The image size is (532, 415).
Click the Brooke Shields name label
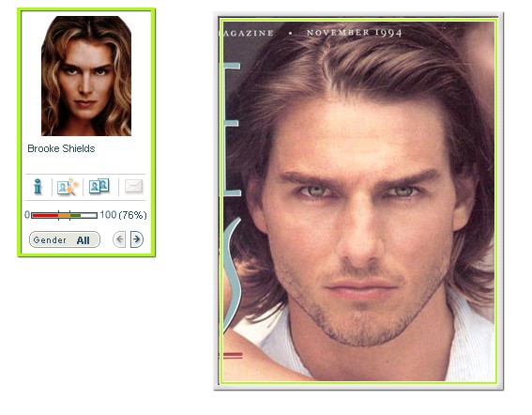pos(61,148)
